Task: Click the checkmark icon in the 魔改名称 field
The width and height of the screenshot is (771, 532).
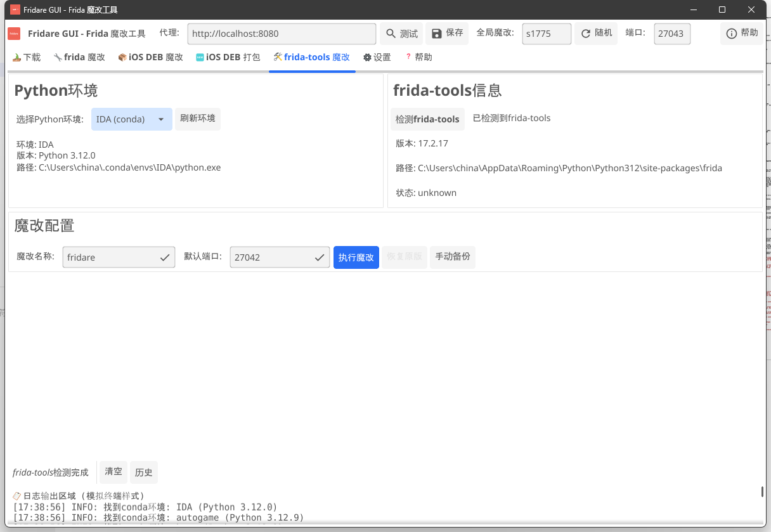Action: pos(164,257)
